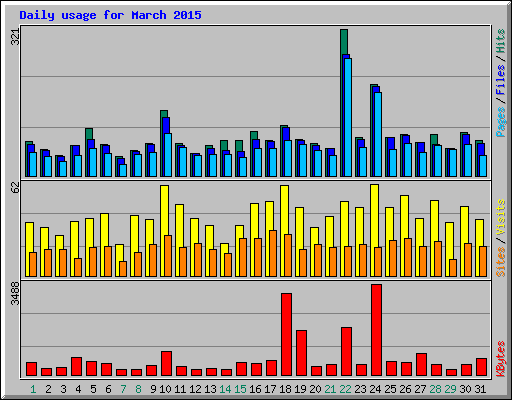
Task: Click the yellow visits bar for day 18
Action: point(284,210)
